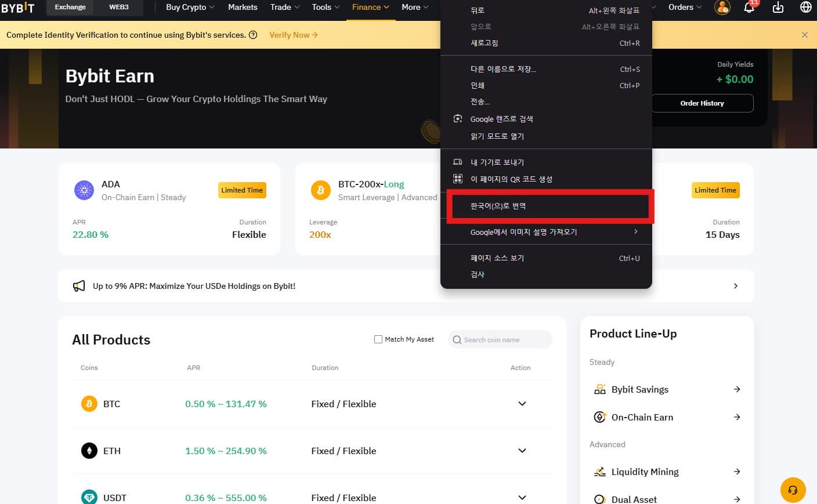The height and width of the screenshot is (504, 817).
Task: Click BTC APR range 0.50 % ~ 131.47 %
Action: (226, 404)
